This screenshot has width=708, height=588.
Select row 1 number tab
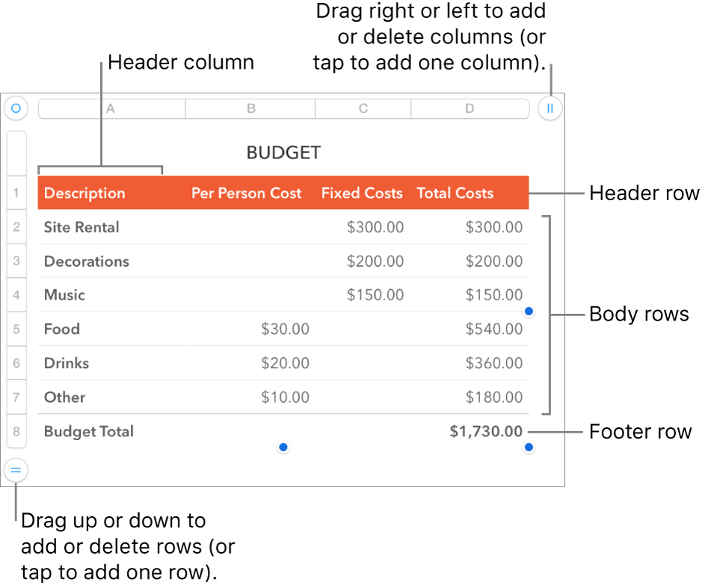coord(16,193)
